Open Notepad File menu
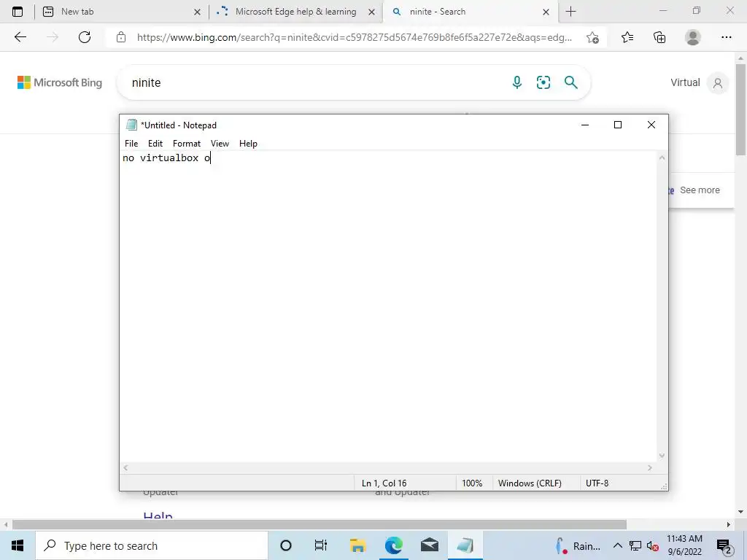The height and width of the screenshot is (560, 747). (x=131, y=144)
